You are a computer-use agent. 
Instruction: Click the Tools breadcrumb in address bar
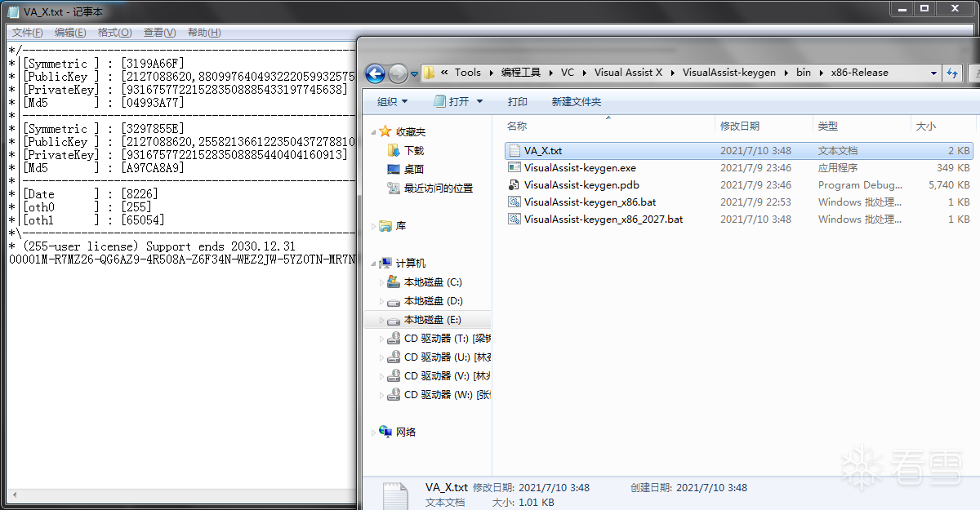[x=468, y=73]
